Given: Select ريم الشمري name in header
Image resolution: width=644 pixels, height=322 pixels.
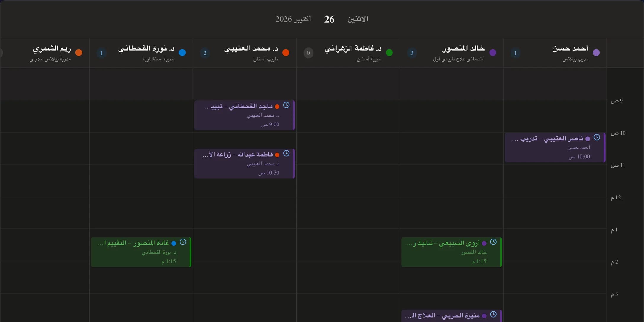Looking at the screenshot, I should (52, 49).
